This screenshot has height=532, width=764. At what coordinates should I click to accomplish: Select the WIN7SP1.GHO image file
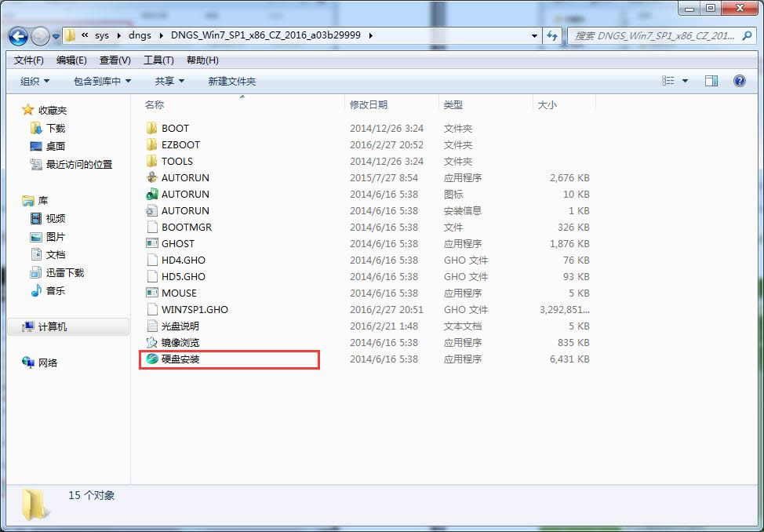tap(194, 310)
